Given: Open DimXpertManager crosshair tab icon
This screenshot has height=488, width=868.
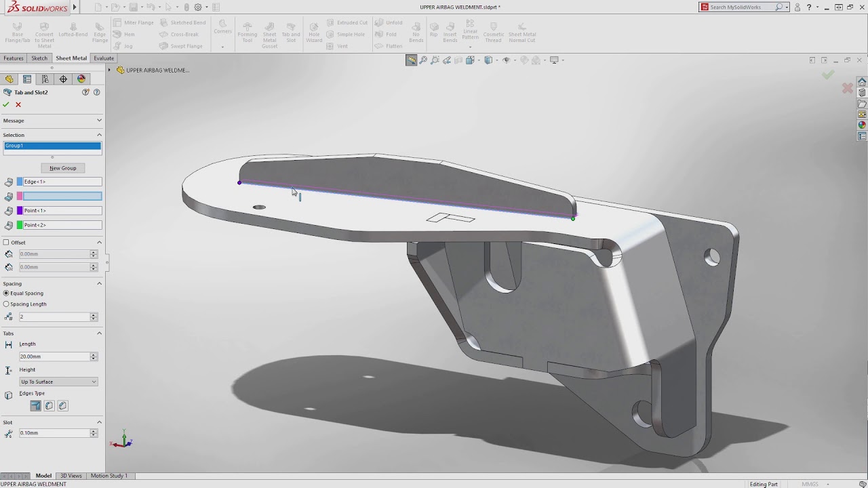Looking at the screenshot, I should (63, 79).
